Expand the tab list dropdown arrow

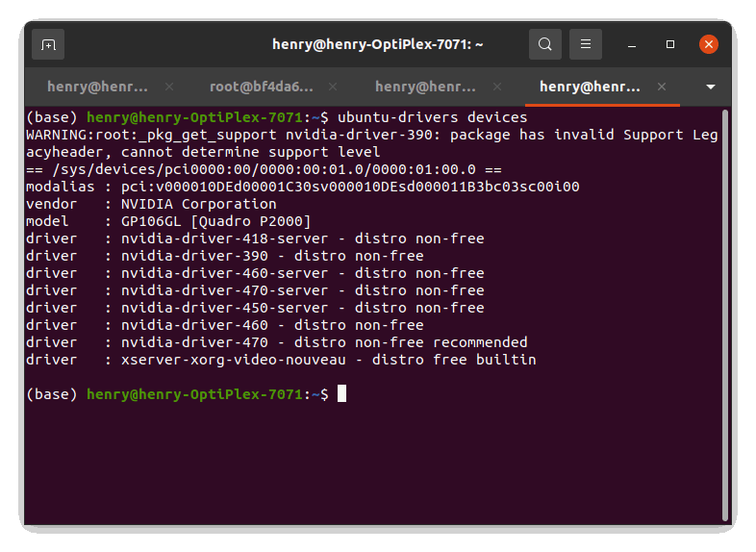[x=710, y=88]
